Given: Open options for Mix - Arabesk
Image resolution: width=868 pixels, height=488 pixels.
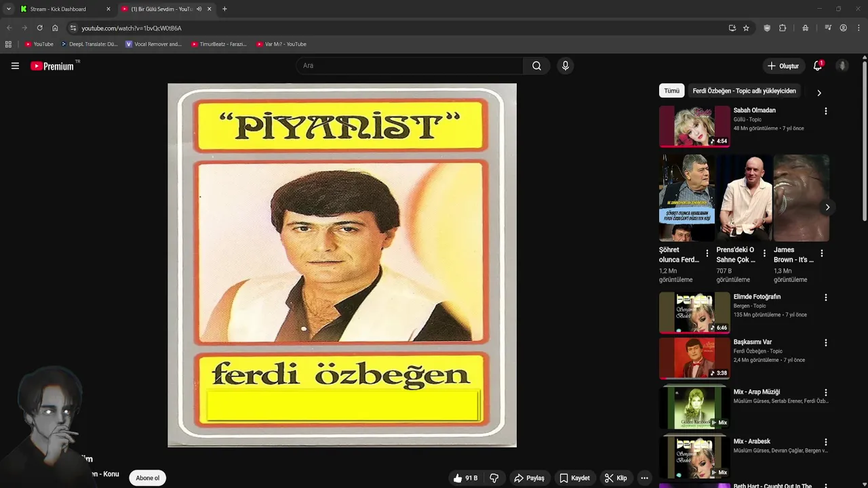Looking at the screenshot, I should (x=825, y=442).
